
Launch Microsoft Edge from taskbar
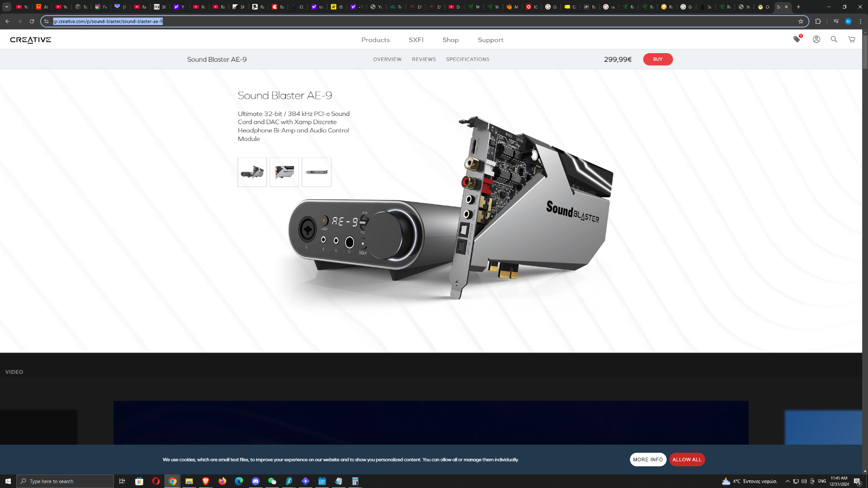[x=239, y=481]
